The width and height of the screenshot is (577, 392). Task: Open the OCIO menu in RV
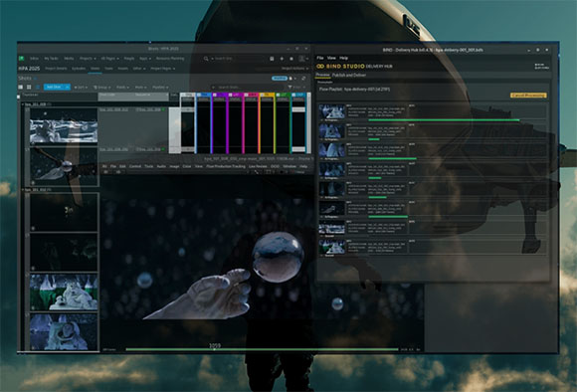pos(275,166)
